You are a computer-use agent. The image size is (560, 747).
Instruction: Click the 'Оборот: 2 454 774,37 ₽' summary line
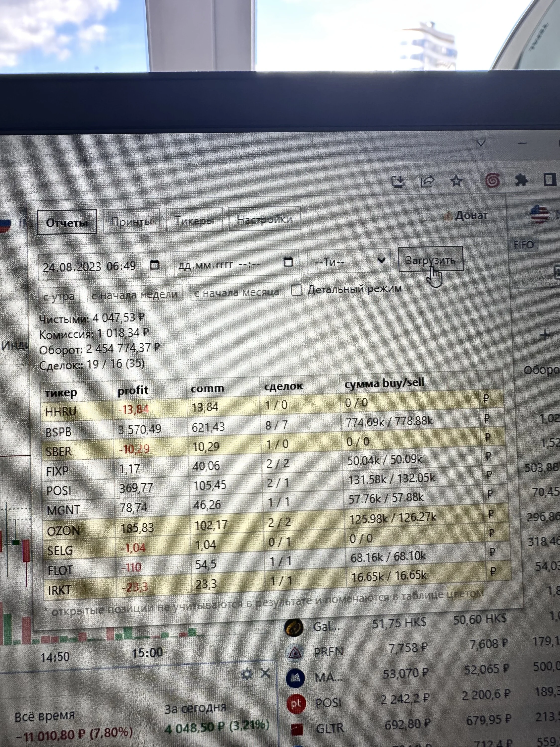[x=99, y=349]
